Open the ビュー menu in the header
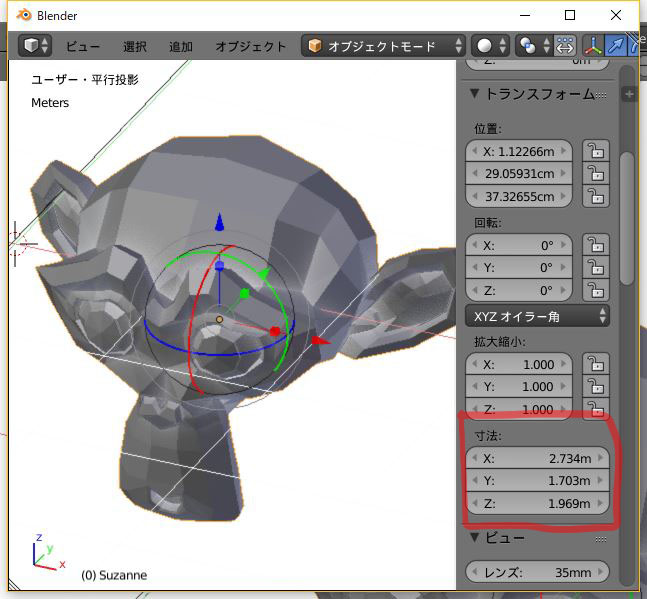Screen dimensions: 647x599 pos(83,46)
